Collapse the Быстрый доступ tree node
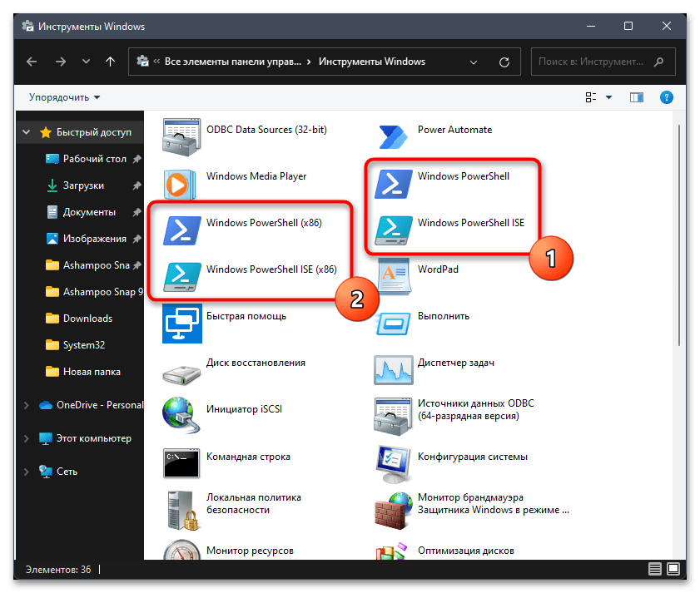Viewport: 700px width, 593px height. point(27,132)
